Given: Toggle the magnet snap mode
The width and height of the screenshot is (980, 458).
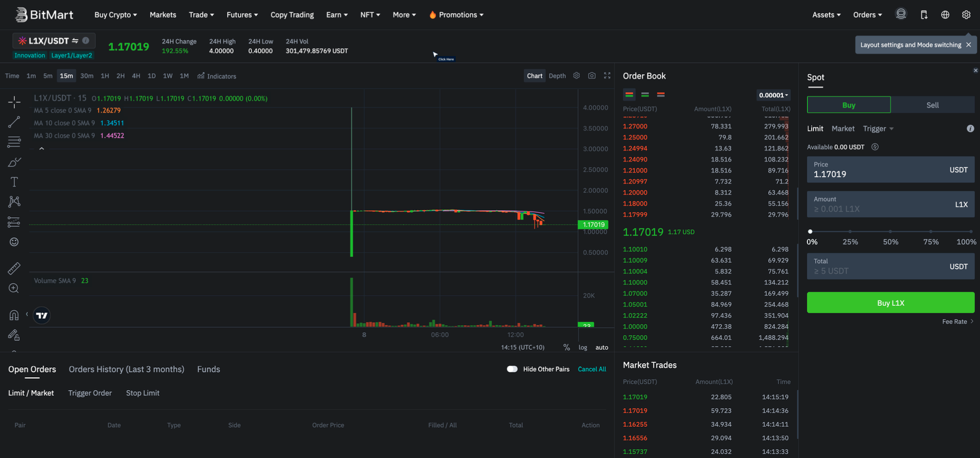Looking at the screenshot, I should pyautogui.click(x=14, y=315).
